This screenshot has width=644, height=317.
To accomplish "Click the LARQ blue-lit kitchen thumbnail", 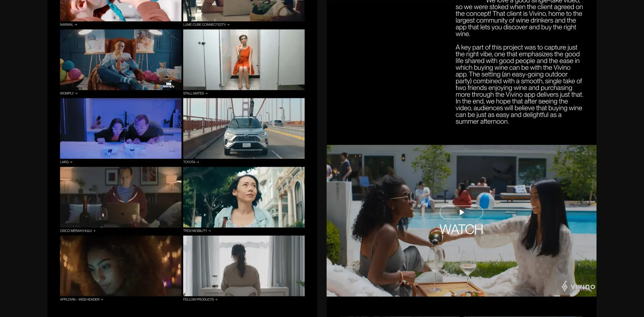I will [120, 128].
